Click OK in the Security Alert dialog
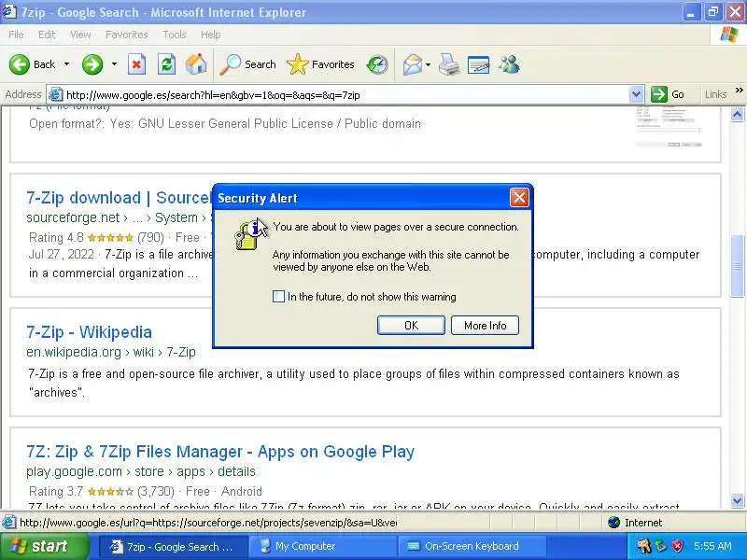 pos(411,325)
